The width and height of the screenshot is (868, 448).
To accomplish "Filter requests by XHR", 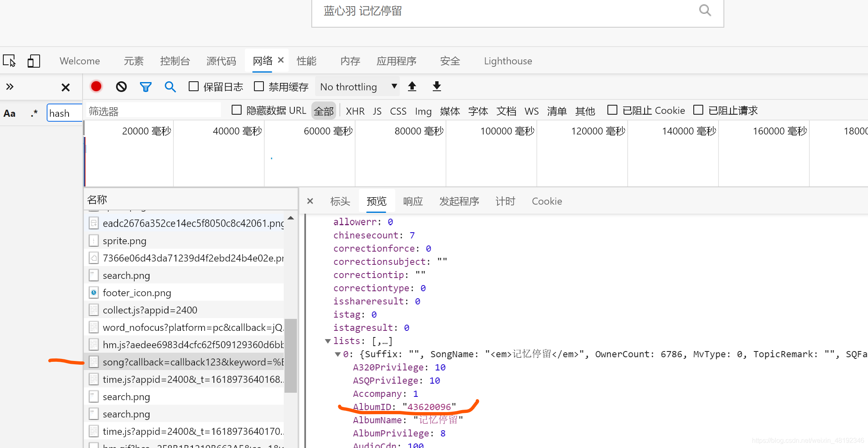I will (x=355, y=111).
